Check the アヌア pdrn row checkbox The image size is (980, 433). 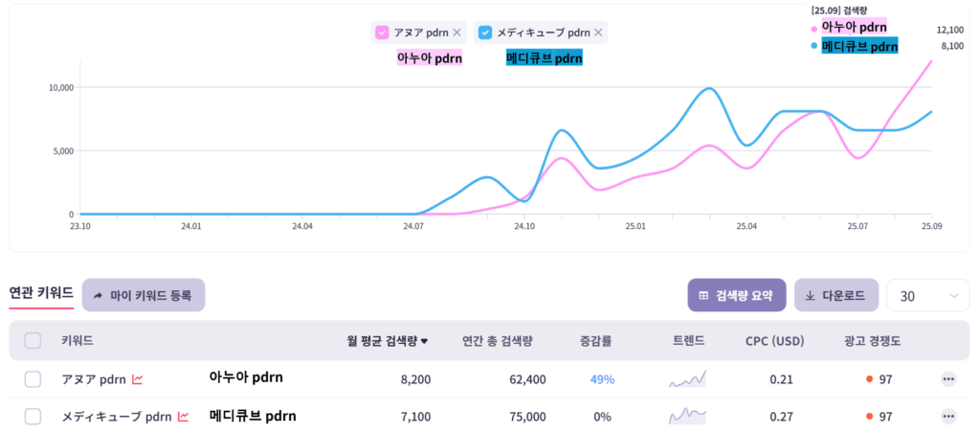pos(33,379)
